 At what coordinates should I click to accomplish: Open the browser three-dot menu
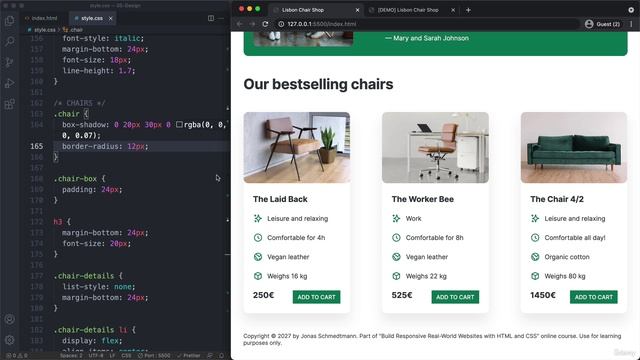point(631,24)
